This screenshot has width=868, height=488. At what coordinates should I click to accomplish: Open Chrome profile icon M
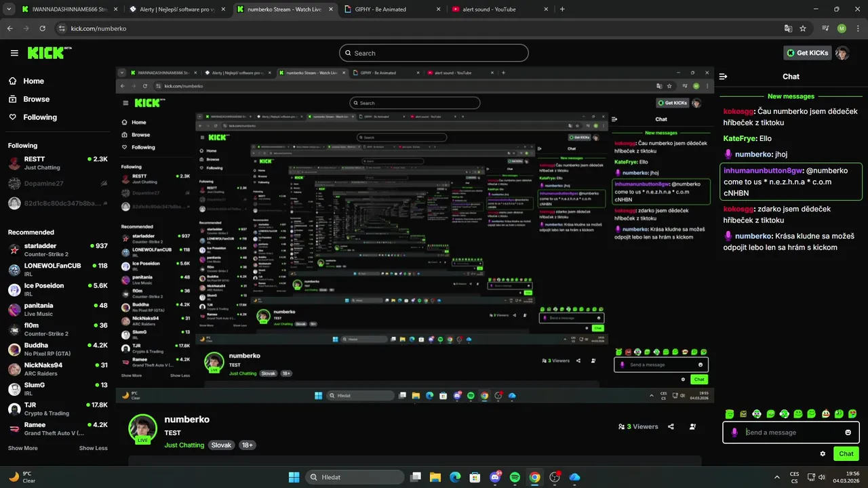842,28
